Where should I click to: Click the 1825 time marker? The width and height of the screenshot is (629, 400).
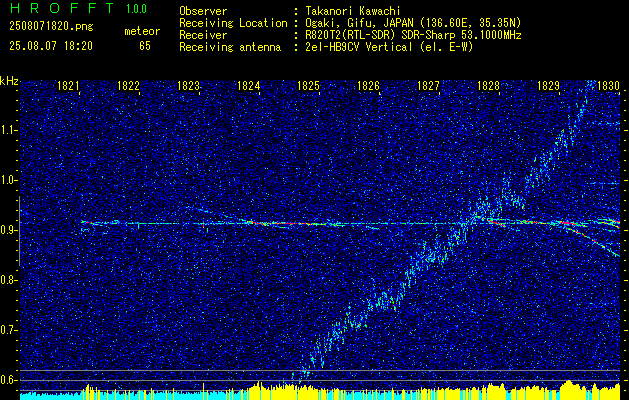click(x=308, y=85)
